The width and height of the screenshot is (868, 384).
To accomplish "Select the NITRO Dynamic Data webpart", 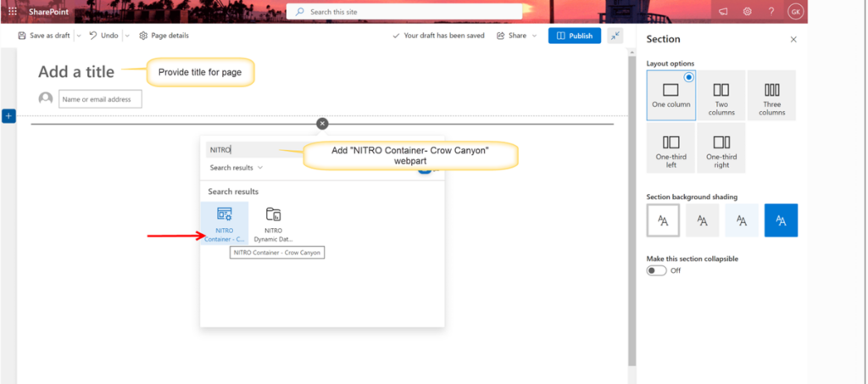I will [x=274, y=224].
